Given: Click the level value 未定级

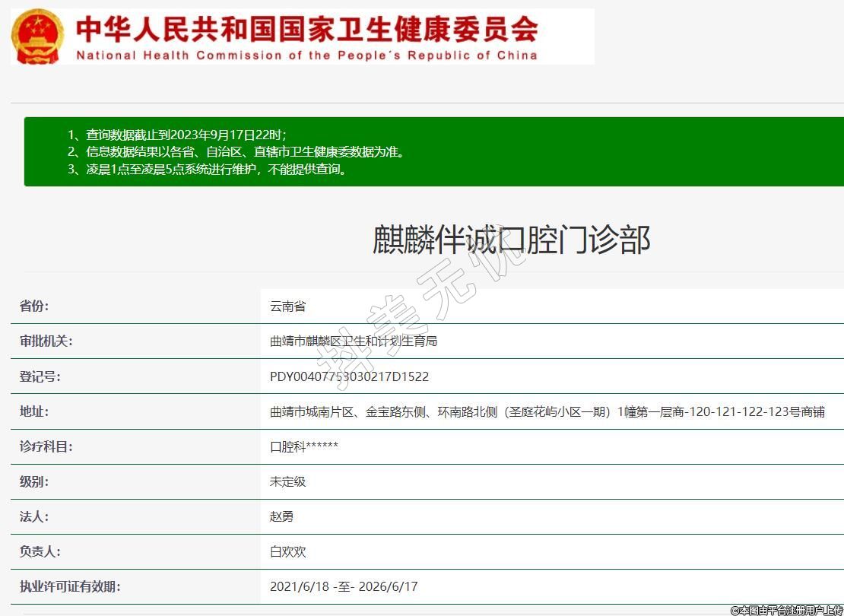Looking at the screenshot, I should click(288, 481).
